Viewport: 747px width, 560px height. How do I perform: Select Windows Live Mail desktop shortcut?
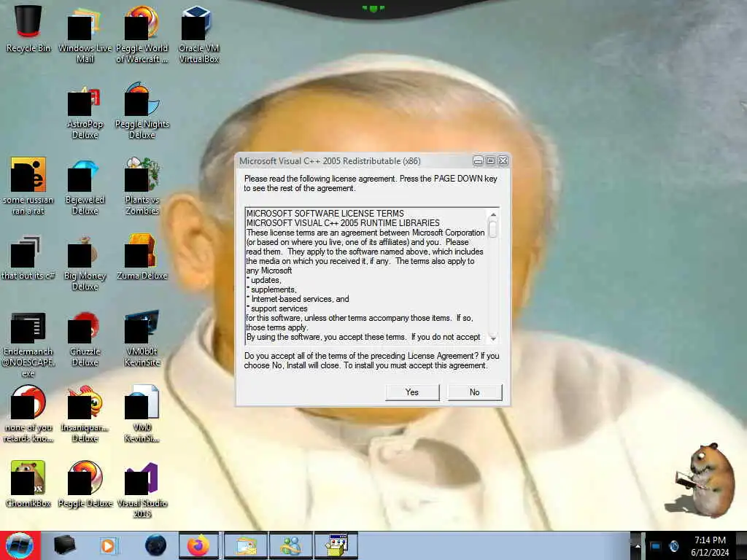coord(85,34)
